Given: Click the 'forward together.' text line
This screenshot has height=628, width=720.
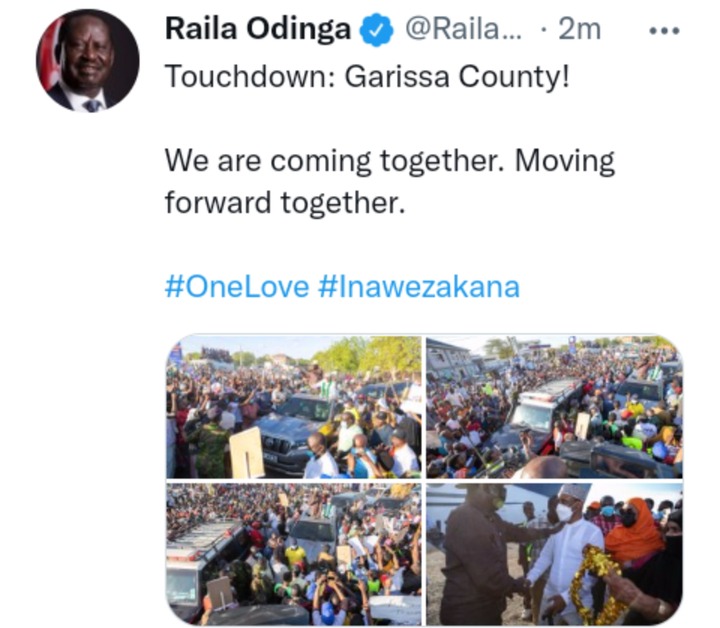Looking at the screenshot, I should pos(285,203).
